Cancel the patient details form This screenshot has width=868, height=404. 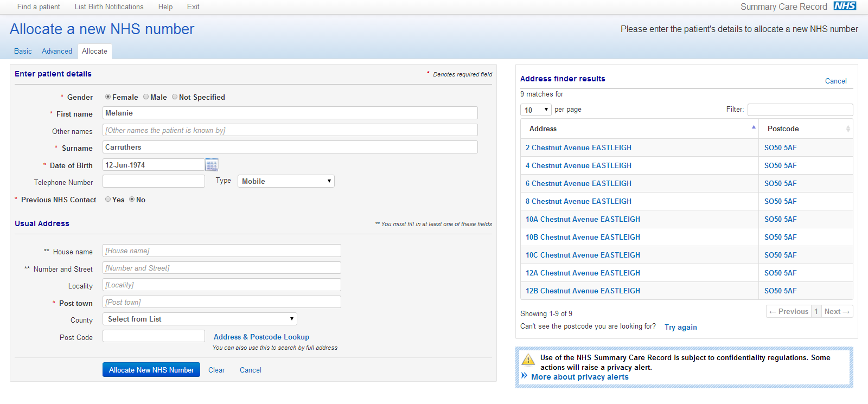(x=251, y=370)
